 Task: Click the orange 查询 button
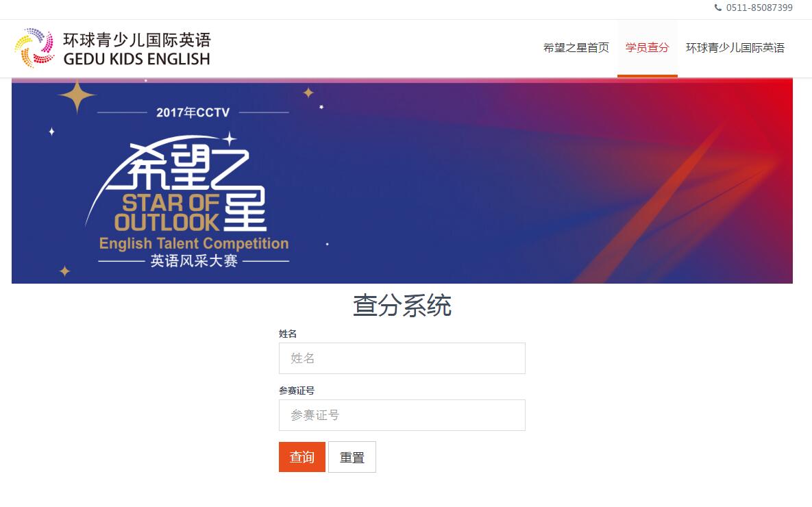[x=302, y=457]
